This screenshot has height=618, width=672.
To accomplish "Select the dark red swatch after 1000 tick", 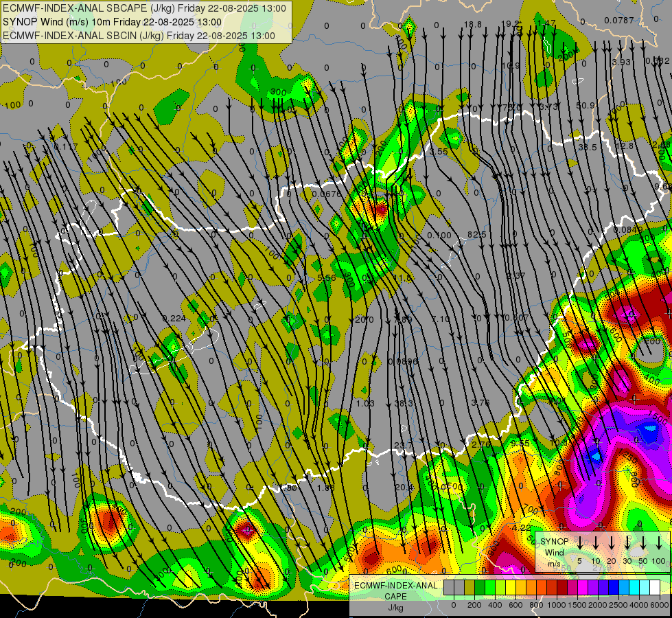I will tap(562, 588).
